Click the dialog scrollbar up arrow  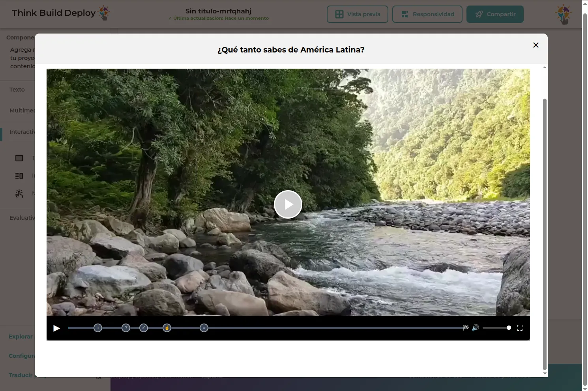point(545,67)
